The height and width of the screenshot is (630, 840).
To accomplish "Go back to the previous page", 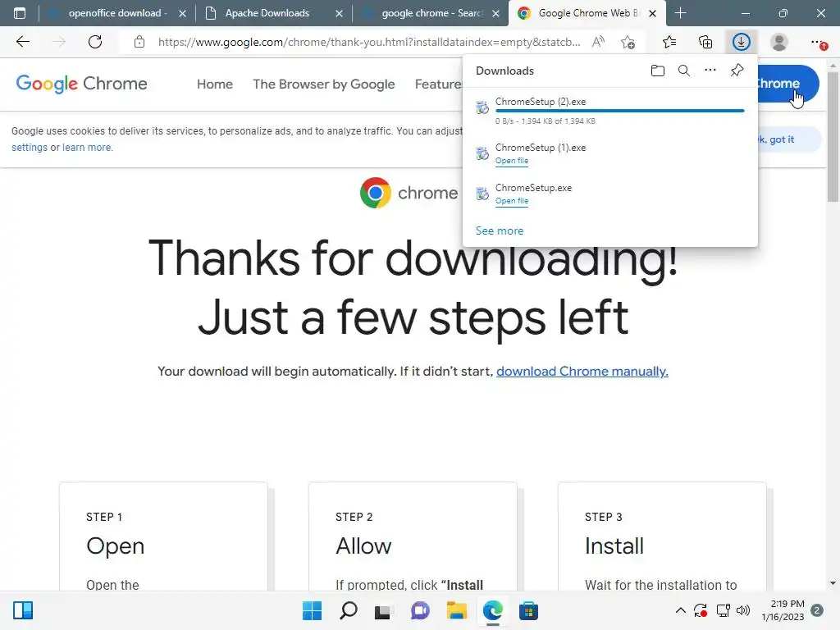I will pos(22,42).
